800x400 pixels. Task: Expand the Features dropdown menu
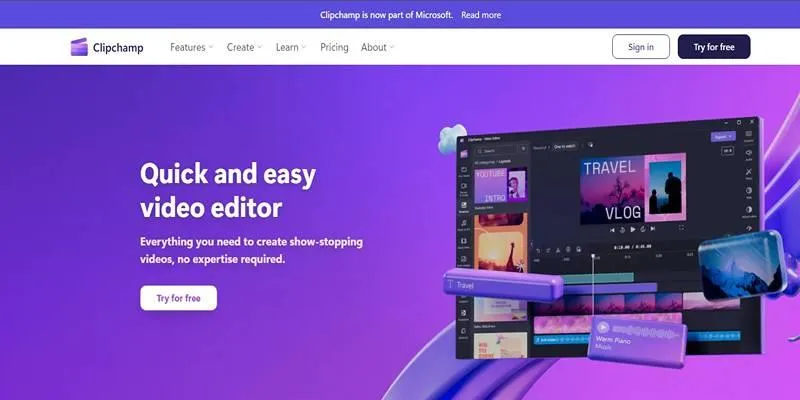(x=191, y=47)
